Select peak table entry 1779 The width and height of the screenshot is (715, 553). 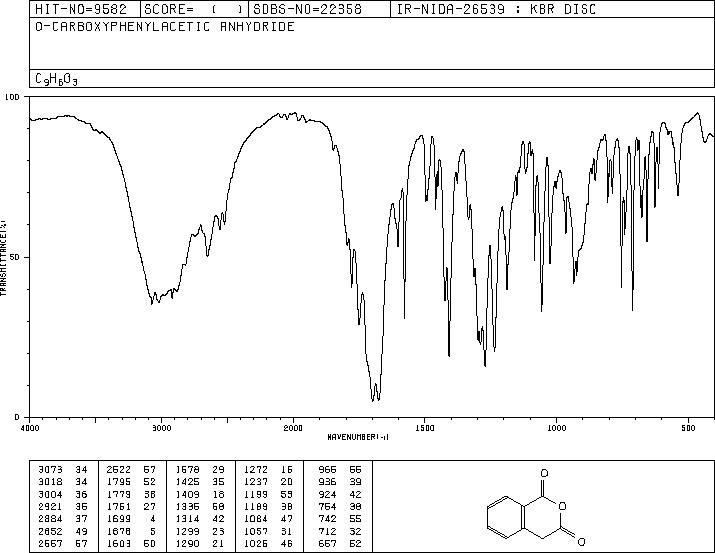click(x=119, y=495)
